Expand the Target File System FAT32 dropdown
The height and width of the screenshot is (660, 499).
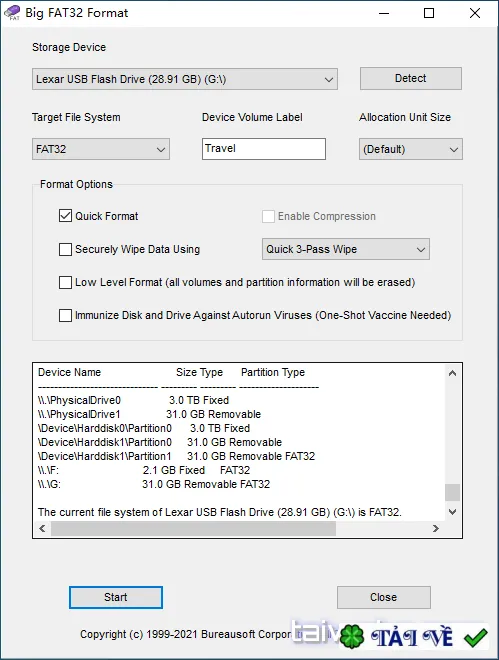pyautogui.click(x=101, y=149)
